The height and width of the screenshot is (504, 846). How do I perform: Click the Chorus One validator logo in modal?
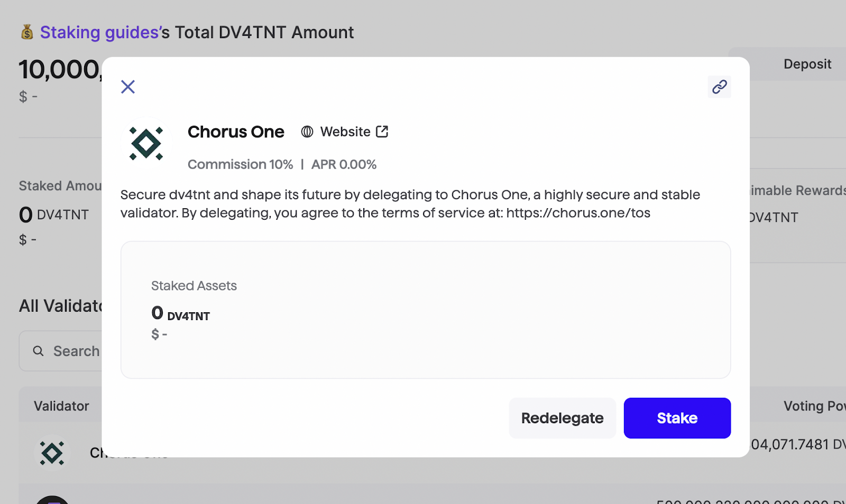point(145,143)
